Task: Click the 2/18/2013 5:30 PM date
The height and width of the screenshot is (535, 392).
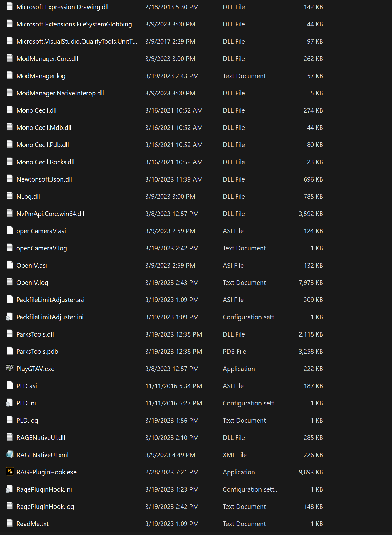Action: [x=172, y=7]
